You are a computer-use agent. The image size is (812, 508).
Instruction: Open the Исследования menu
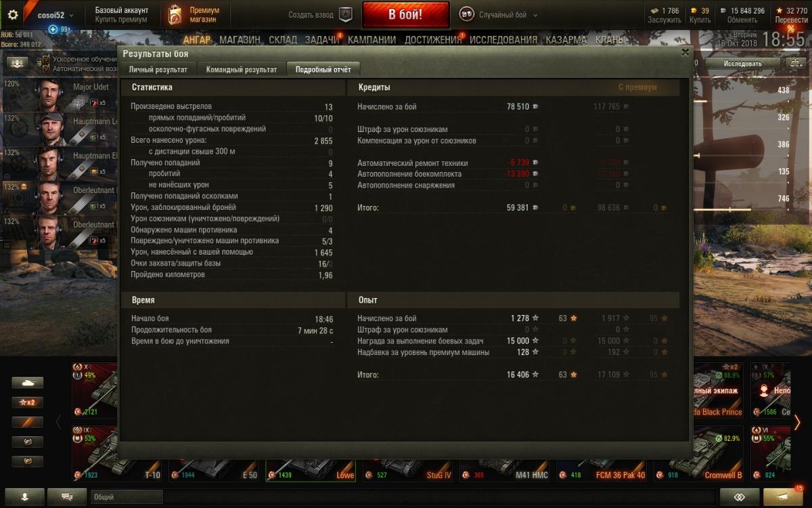pyautogui.click(x=504, y=40)
